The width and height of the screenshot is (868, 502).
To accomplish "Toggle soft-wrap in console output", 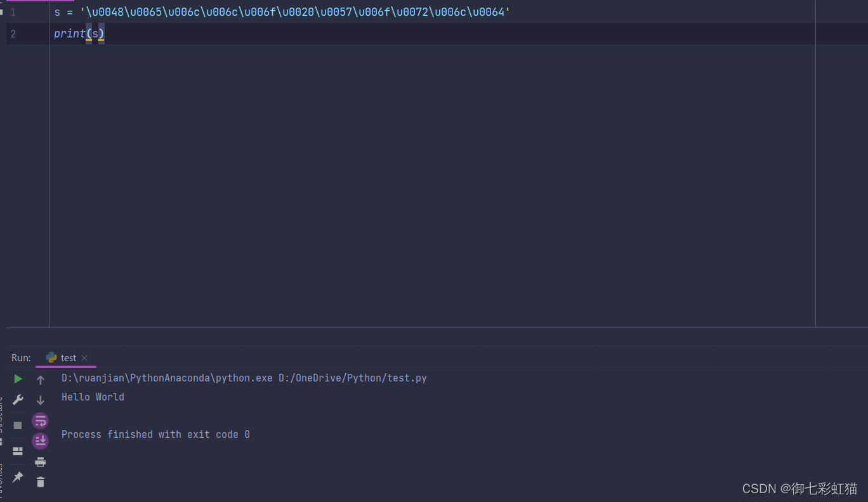I will [x=41, y=421].
